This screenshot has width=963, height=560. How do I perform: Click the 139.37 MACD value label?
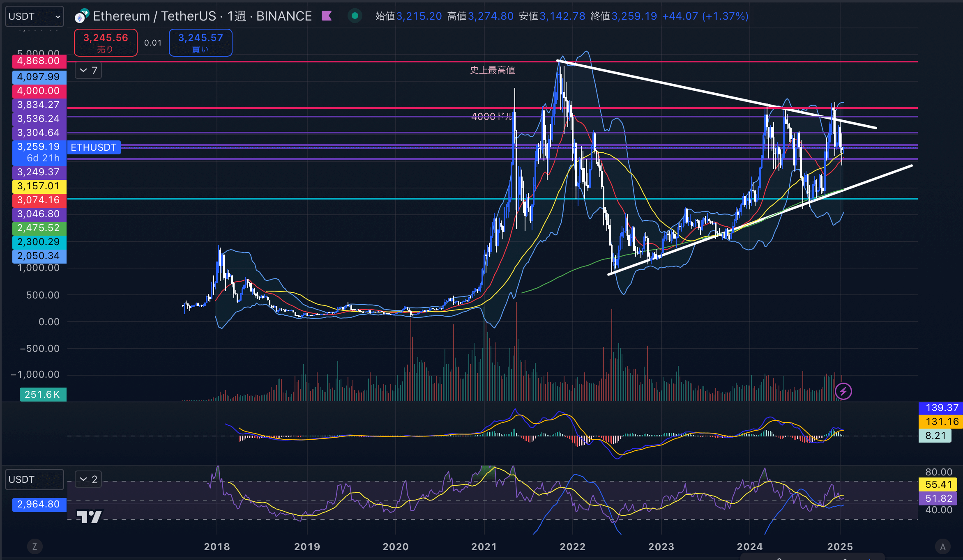941,408
